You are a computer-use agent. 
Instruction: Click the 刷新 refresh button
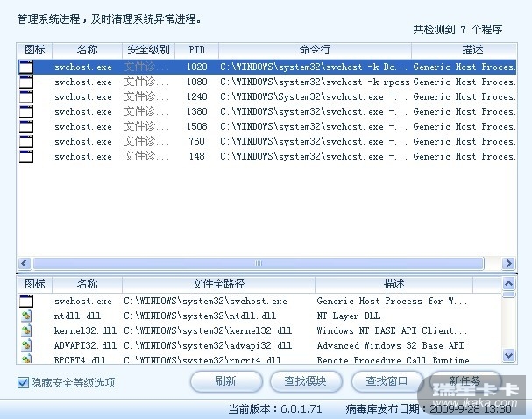pyautogui.click(x=226, y=381)
